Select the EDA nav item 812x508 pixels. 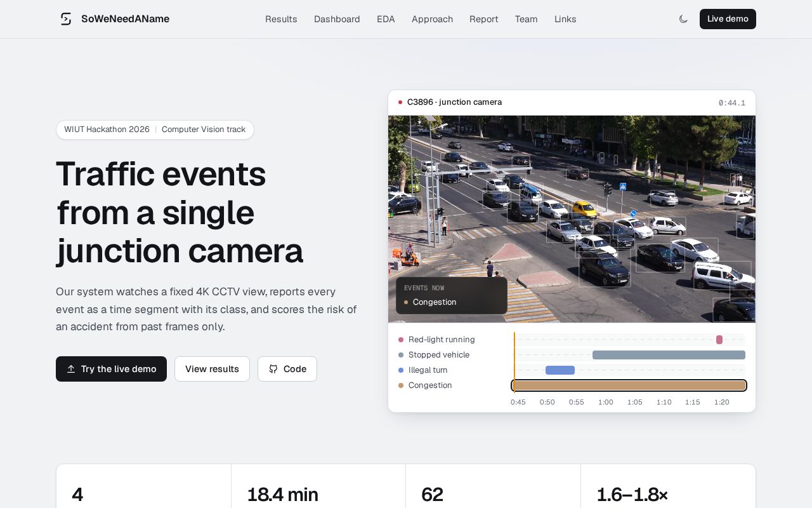point(386,19)
